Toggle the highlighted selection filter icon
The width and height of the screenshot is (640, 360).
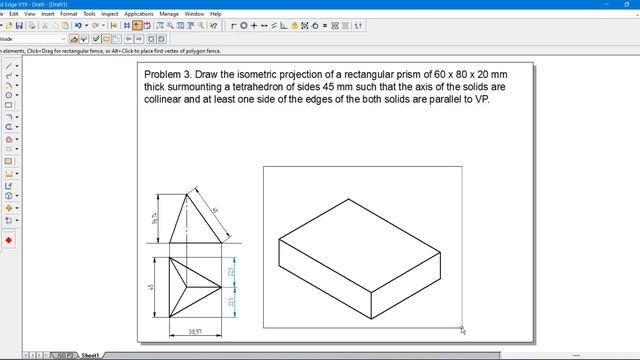coord(74,39)
